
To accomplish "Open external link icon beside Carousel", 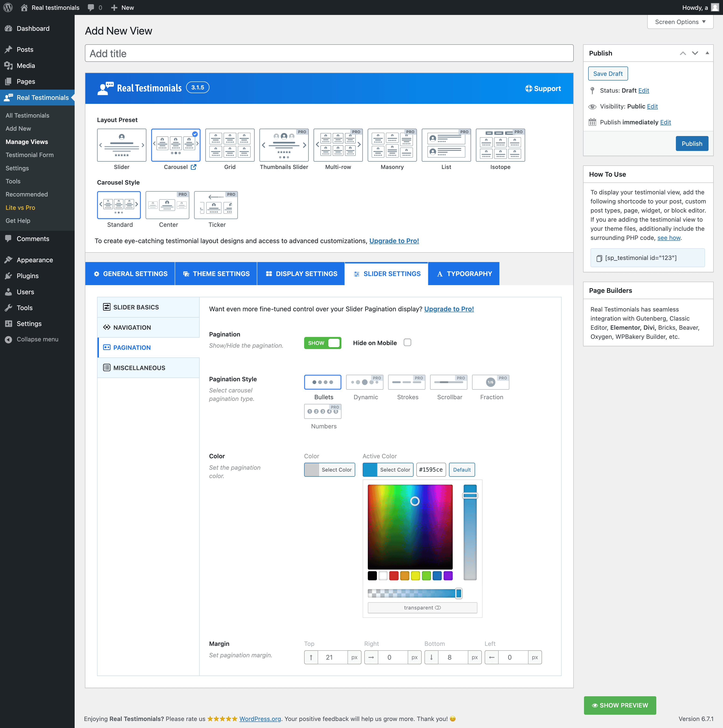I will pyautogui.click(x=194, y=167).
